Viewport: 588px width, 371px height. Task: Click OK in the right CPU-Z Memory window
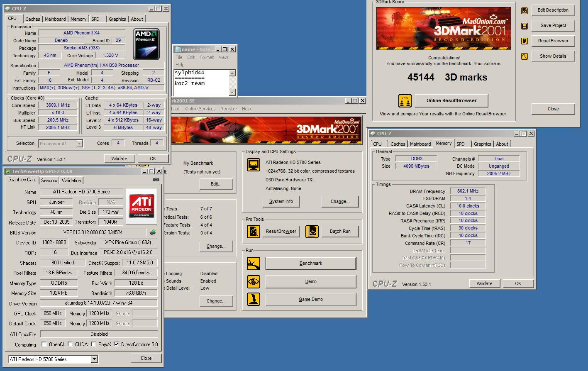click(518, 283)
